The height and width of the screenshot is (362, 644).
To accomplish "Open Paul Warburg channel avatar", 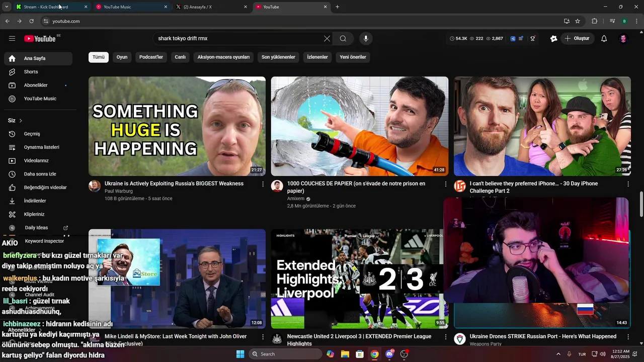I will pos(95,186).
